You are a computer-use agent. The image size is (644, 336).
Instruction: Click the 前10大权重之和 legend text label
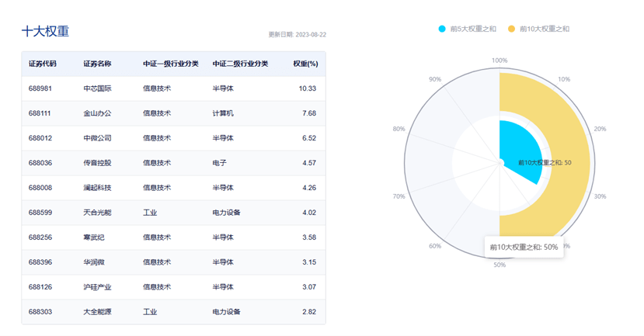point(544,29)
